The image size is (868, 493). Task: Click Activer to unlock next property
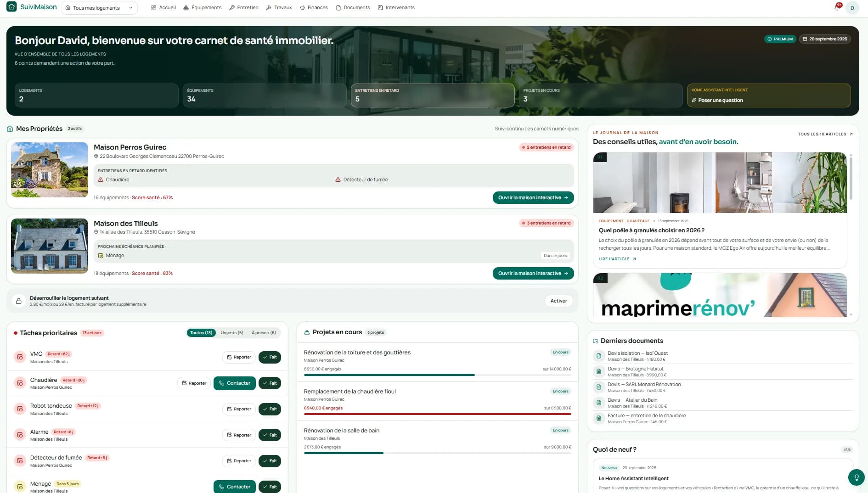[558, 301]
